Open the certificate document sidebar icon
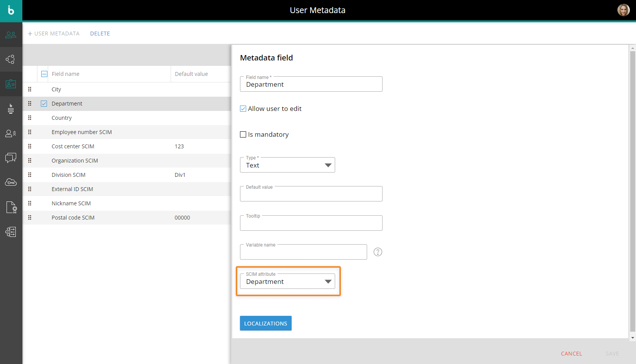This screenshot has width=636, height=364. point(11,207)
